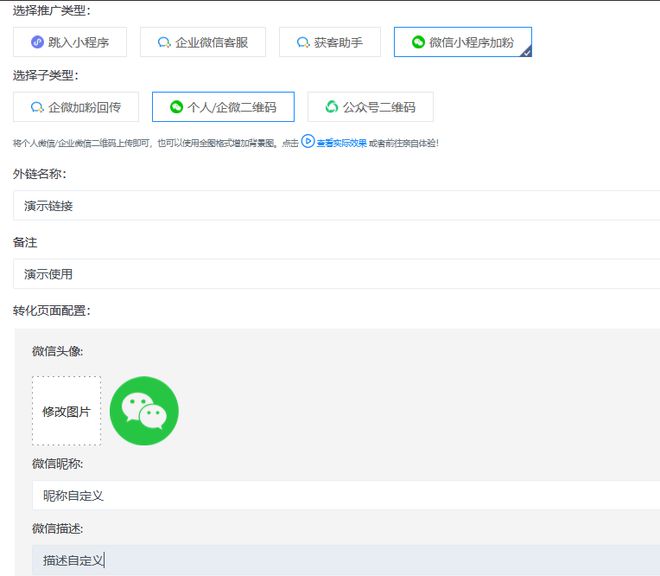Image resolution: width=660 pixels, height=576 pixels.
Task: Switch to the 获客助手 promotion type
Action: 330,42
